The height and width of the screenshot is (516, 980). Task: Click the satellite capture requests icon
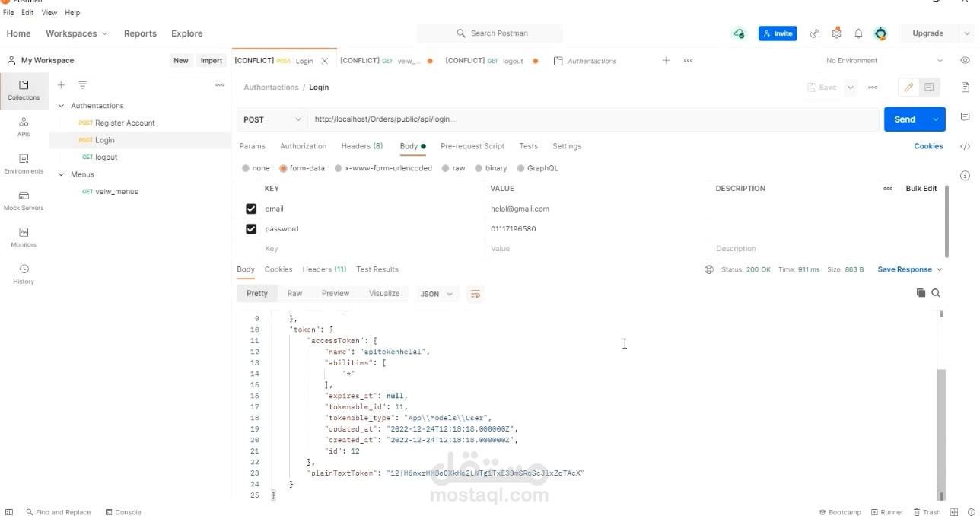click(x=814, y=33)
